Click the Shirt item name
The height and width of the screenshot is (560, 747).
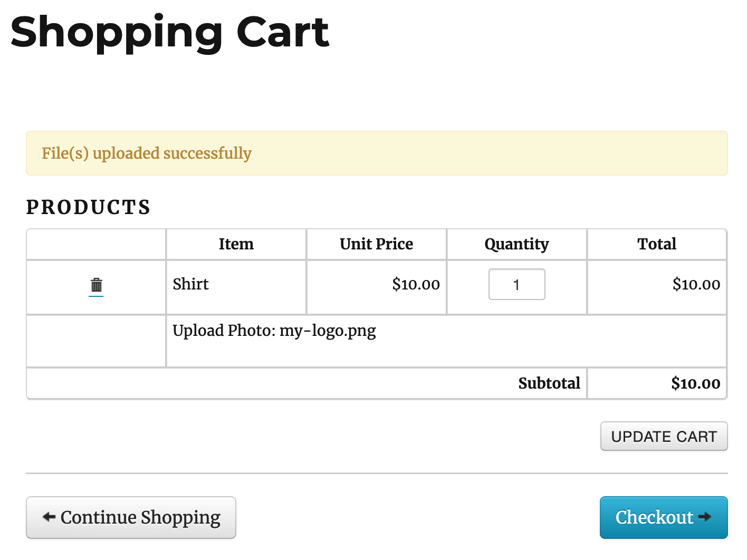click(191, 284)
